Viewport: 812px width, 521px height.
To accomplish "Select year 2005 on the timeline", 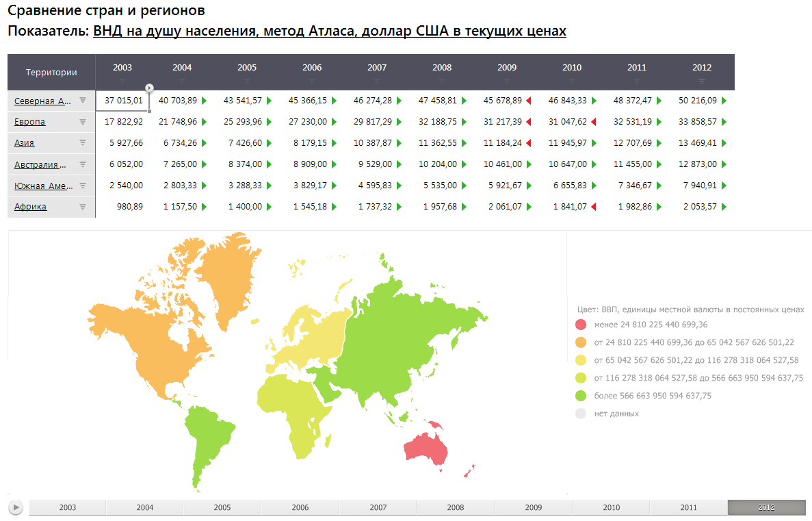I will tap(222, 507).
